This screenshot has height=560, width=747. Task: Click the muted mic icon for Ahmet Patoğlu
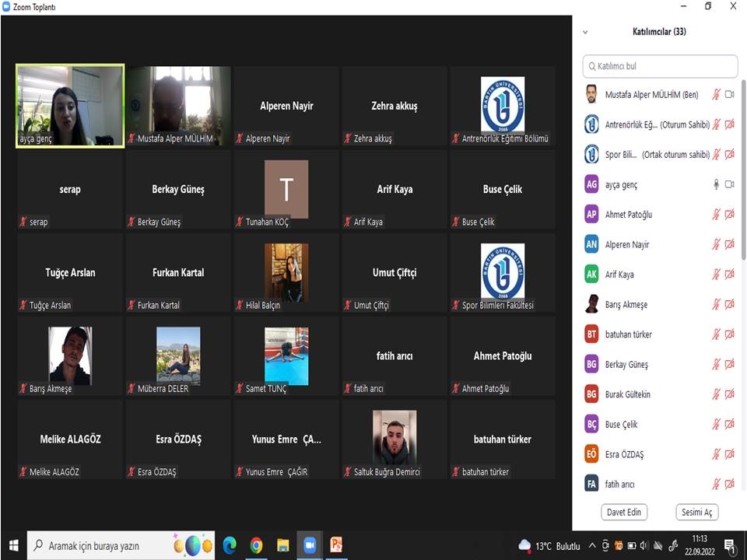click(717, 215)
